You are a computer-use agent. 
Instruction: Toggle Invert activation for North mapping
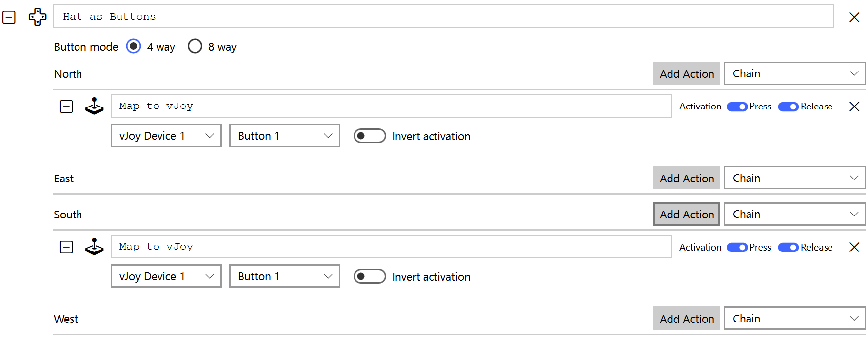369,136
